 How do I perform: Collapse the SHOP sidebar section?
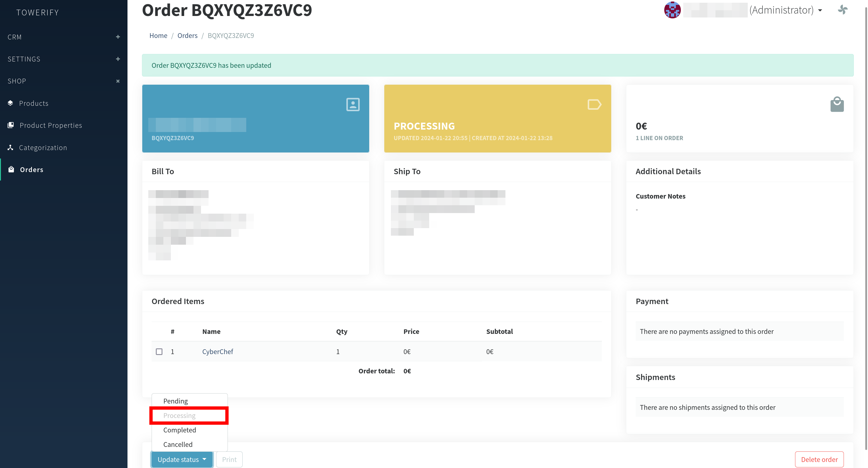pyautogui.click(x=118, y=81)
